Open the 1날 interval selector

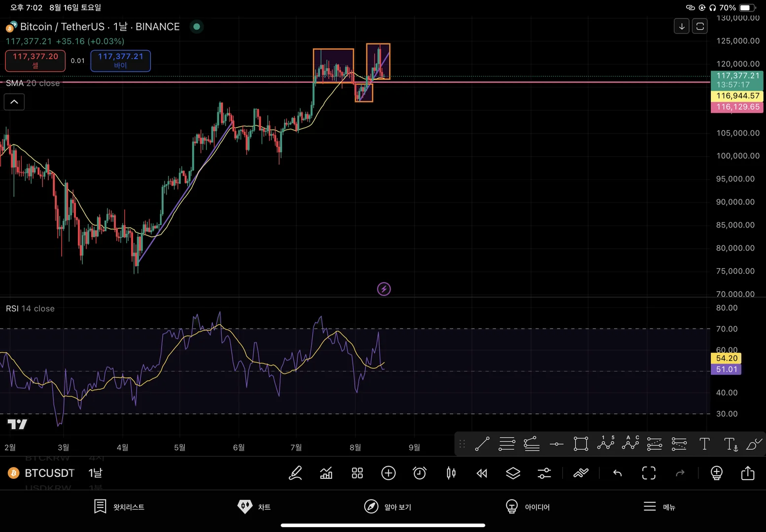point(95,473)
